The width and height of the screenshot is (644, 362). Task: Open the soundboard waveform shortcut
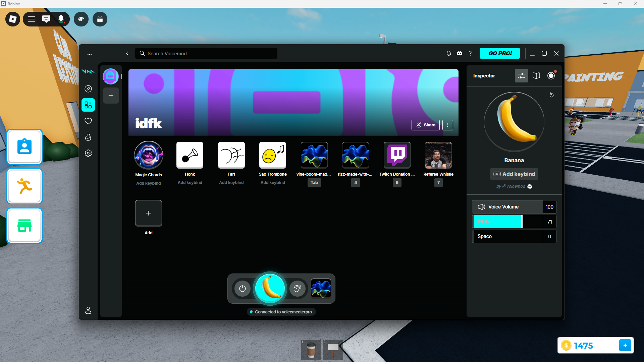pyautogui.click(x=321, y=289)
